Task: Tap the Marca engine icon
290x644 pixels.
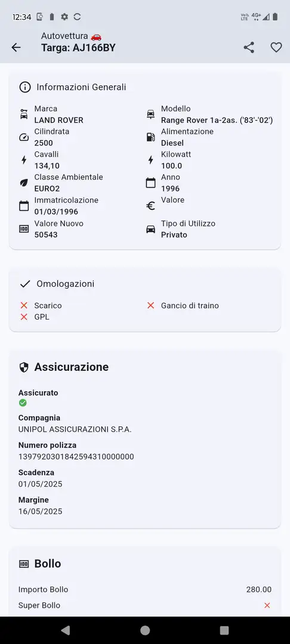Action: [x=24, y=114]
